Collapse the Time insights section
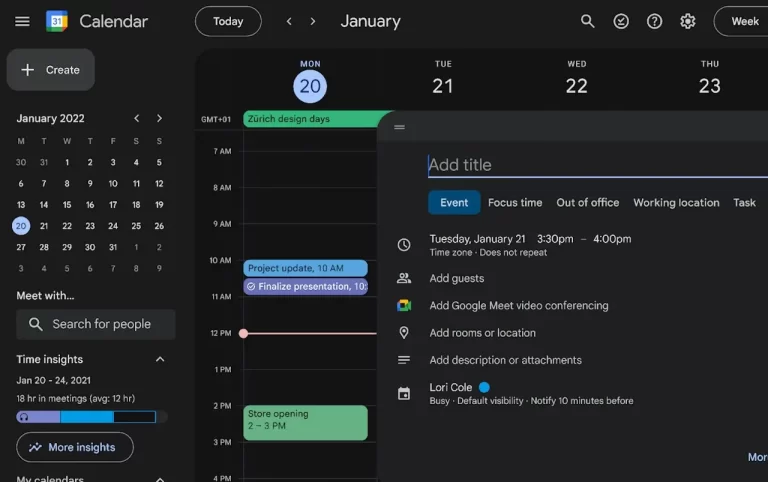This screenshot has width=768, height=482. [159, 359]
